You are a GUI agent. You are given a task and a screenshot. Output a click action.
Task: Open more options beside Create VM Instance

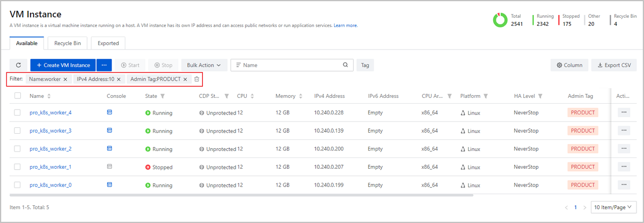104,65
